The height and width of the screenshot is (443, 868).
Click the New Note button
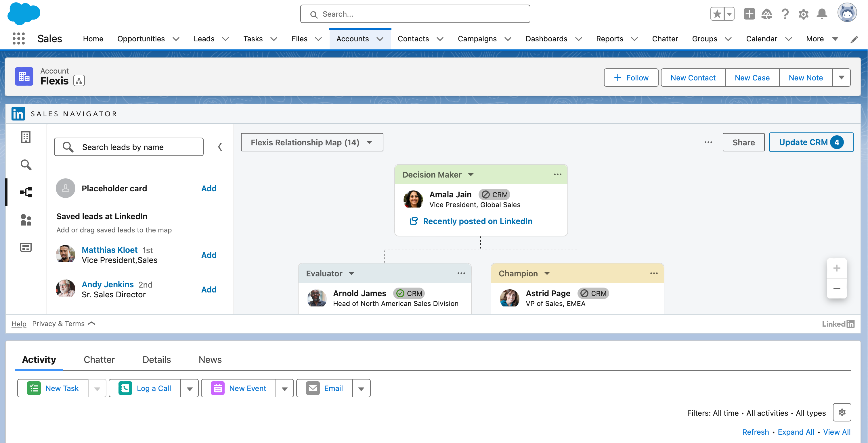click(x=806, y=78)
